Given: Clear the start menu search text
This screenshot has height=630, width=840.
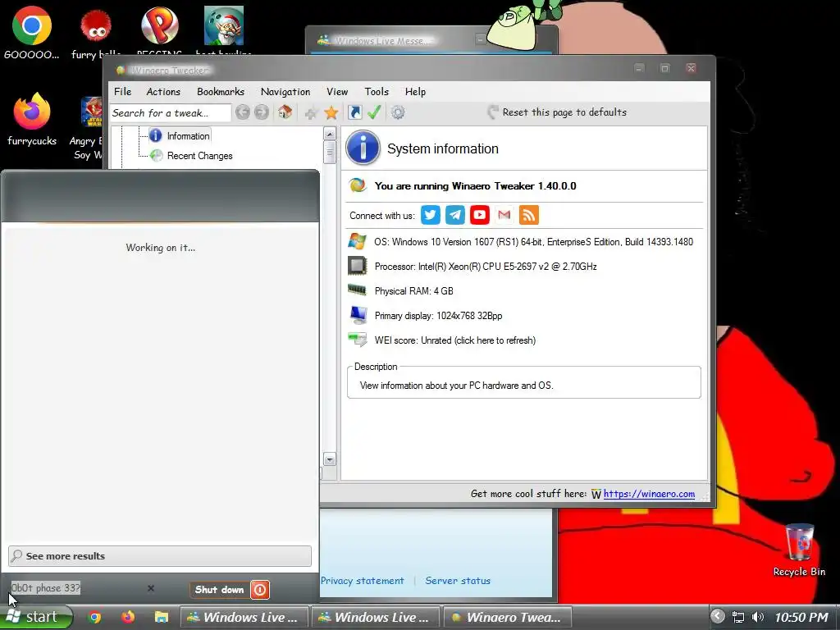Looking at the screenshot, I should point(151,588).
